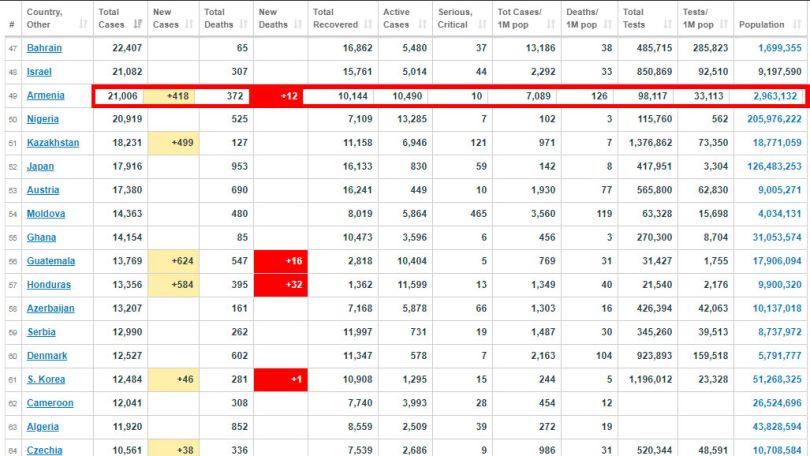Sort by Total Recovered arrow icon
This screenshot has height=456, width=810.
[368, 24]
